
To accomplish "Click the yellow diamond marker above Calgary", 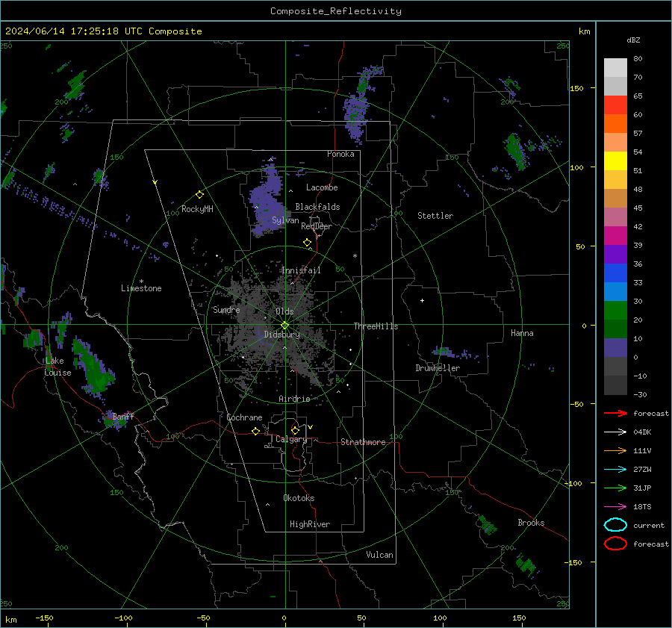I will 295,430.
